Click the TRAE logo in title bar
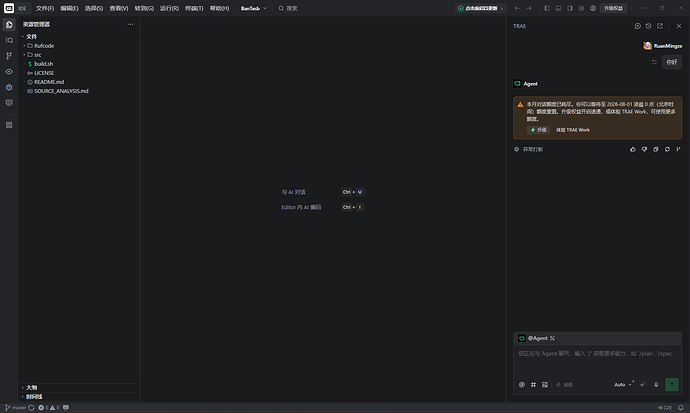Viewport: 690px width, 413px height. pos(9,8)
